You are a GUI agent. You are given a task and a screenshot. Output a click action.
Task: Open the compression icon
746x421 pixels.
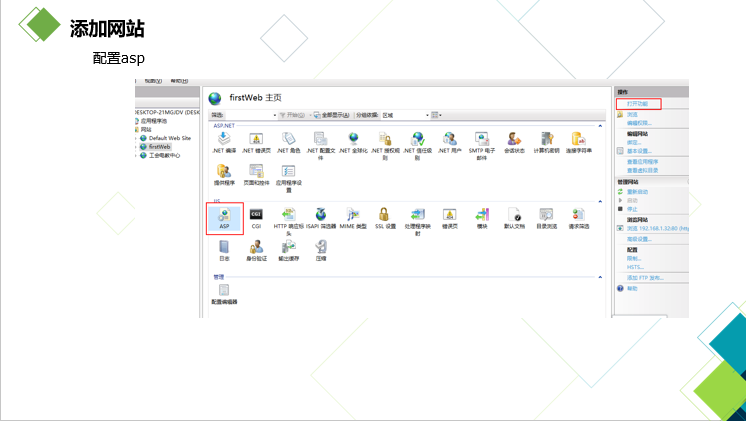click(x=321, y=251)
